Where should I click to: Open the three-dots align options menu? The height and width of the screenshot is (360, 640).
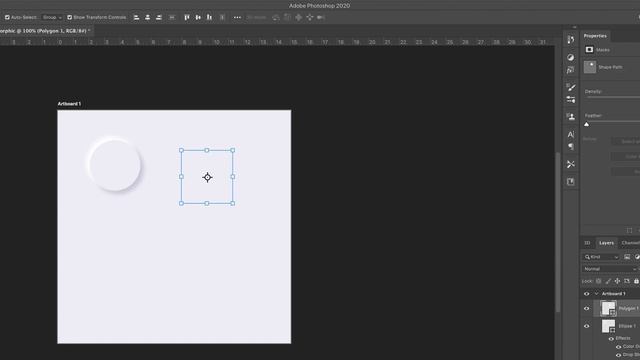pyautogui.click(x=237, y=18)
